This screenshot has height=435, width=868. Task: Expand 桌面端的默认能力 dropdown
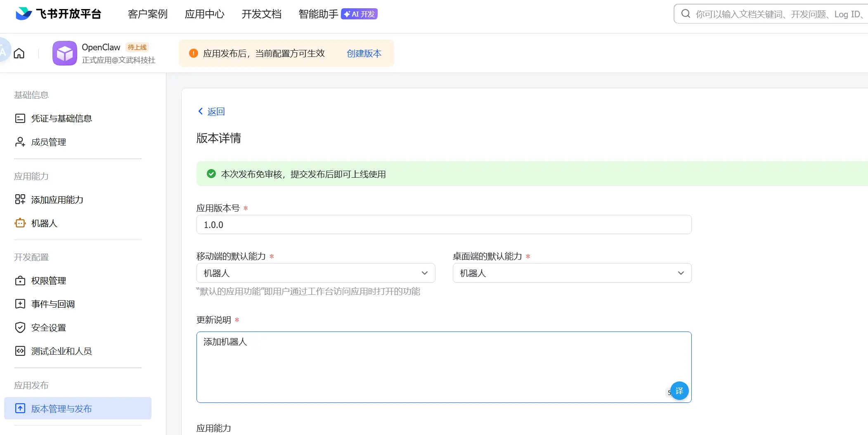tap(572, 273)
